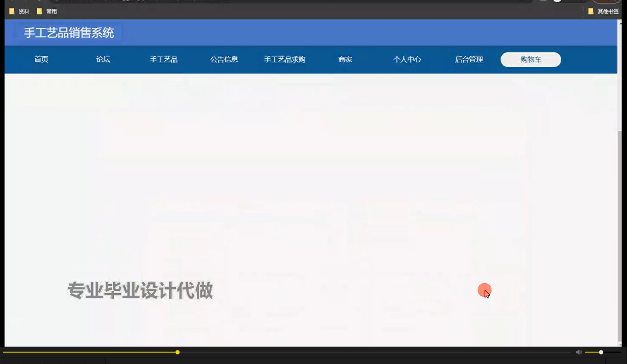Open the 商家 section

tap(345, 59)
